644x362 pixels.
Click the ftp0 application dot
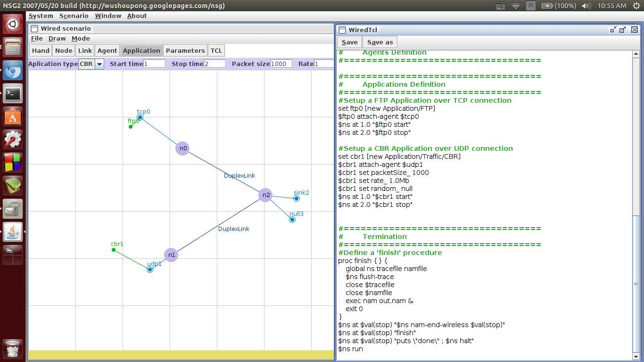click(131, 126)
